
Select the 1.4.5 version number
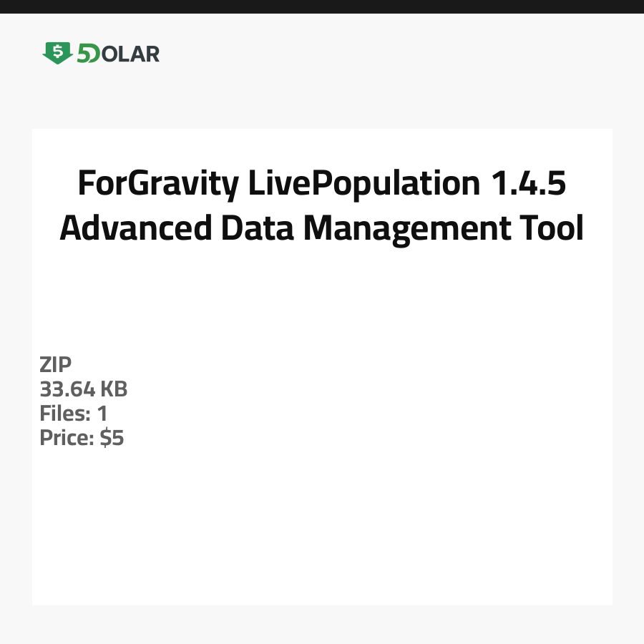coord(528,184)
